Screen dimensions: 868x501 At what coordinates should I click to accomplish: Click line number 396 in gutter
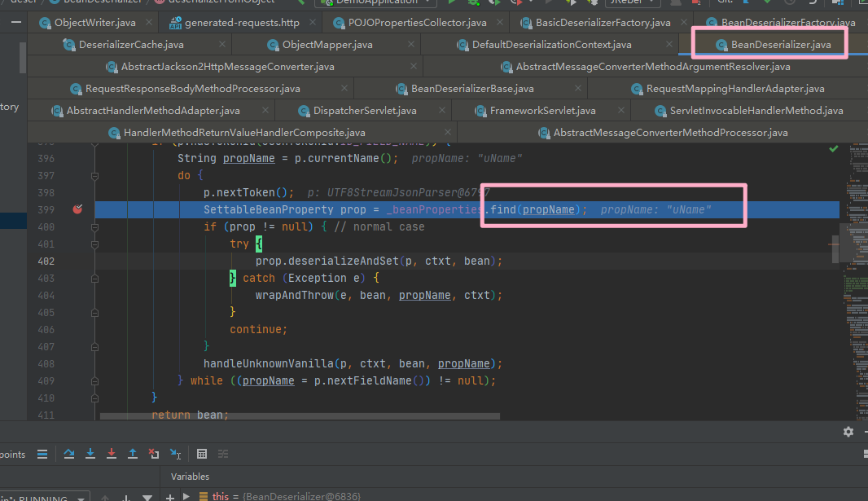(46, 158)
